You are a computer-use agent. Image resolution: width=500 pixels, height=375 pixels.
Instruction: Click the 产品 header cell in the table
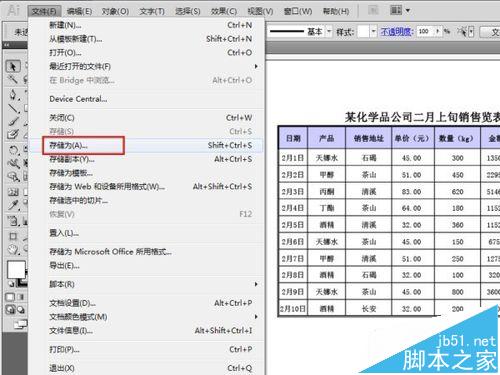pyautogui.click(x=327, y=138)
